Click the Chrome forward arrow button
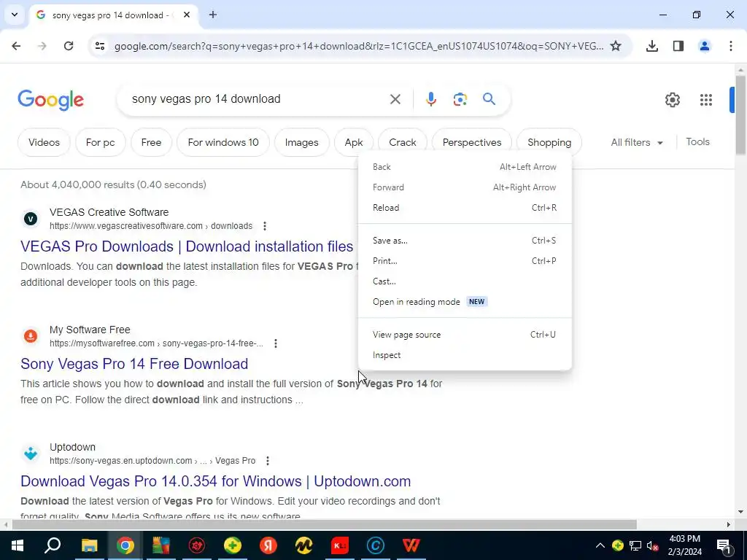This screenshot has height=560, width=747. tap(42, 46)
